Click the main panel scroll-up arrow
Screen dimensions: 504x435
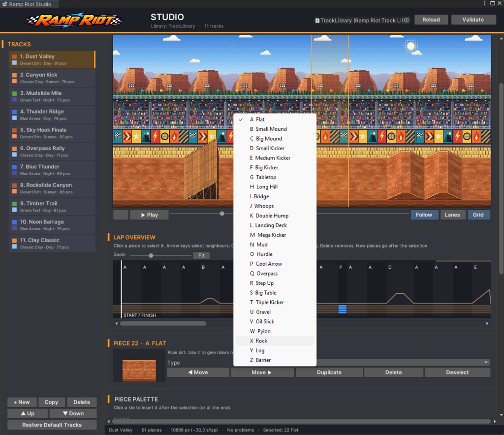(501, 38)
